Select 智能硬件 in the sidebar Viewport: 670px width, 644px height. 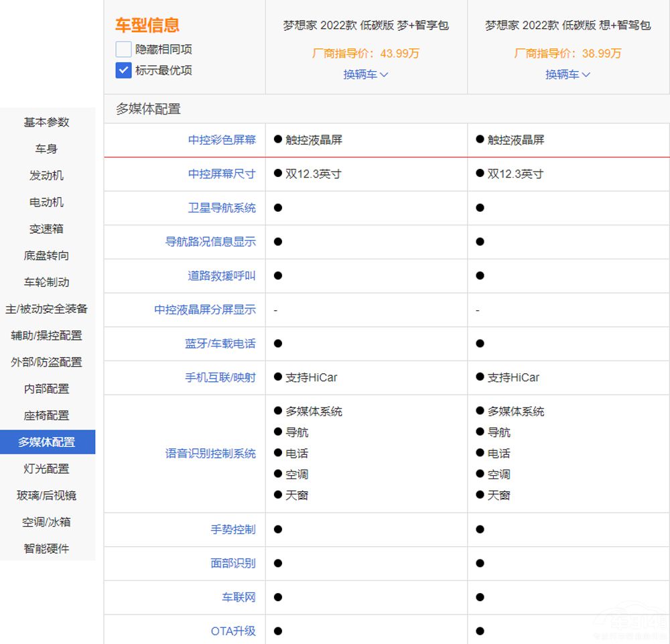(47, 549)
